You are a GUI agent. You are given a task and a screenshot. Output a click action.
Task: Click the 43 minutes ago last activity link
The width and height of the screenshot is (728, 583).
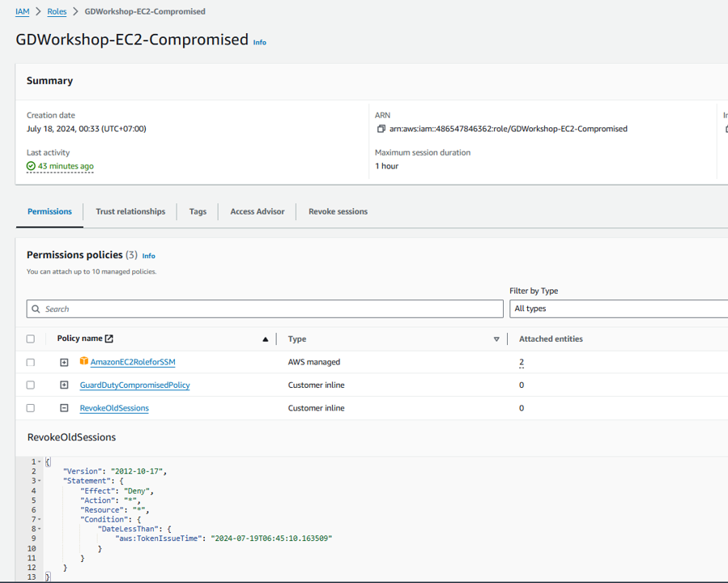pyautogui.click(x=66, y=166)
